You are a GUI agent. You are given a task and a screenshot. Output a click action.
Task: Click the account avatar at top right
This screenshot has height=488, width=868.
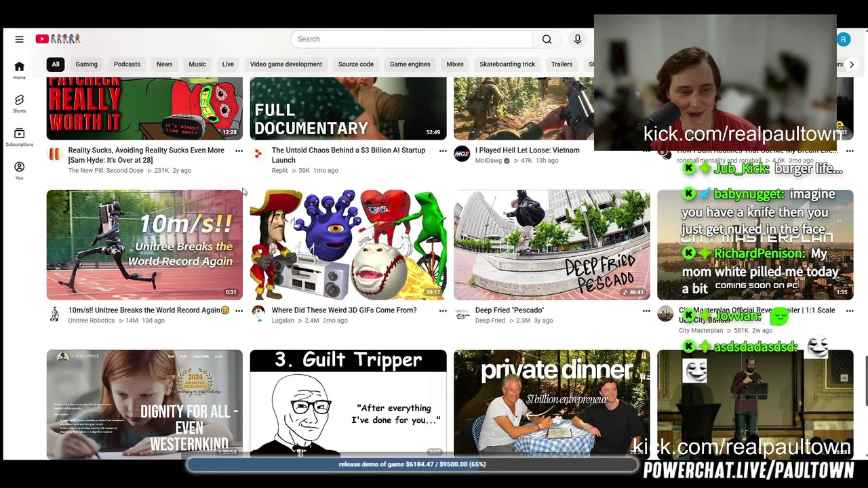844,39
